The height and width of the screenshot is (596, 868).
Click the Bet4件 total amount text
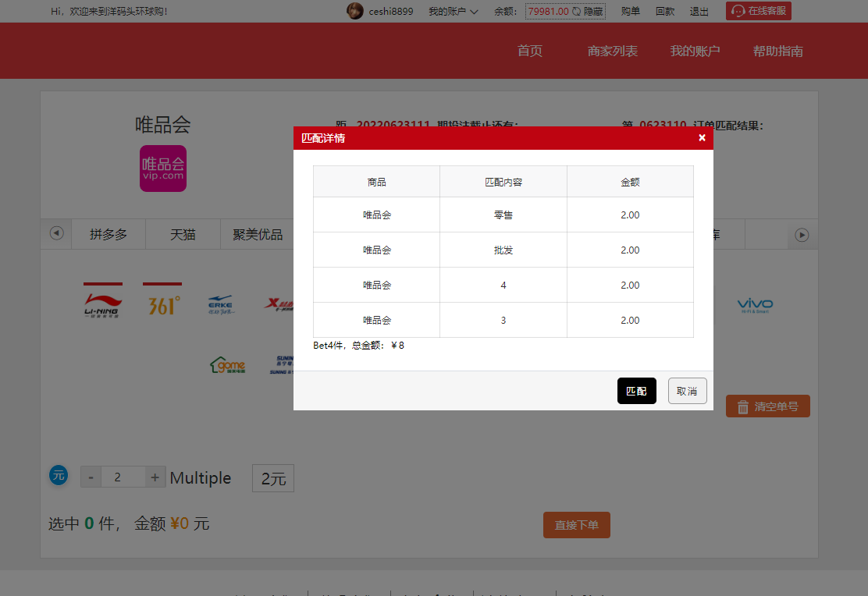(x=359, y=346)
